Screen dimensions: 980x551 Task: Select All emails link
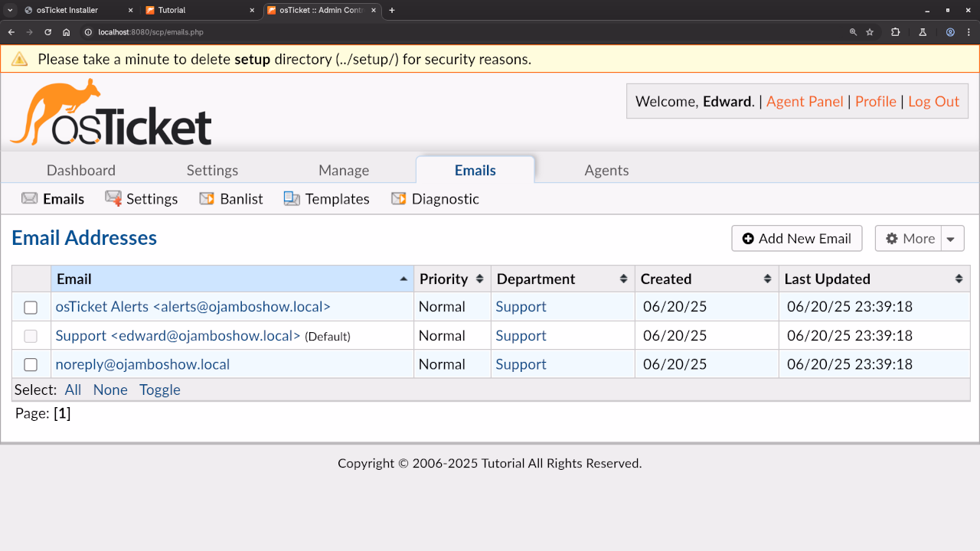[x=73, y=390]
